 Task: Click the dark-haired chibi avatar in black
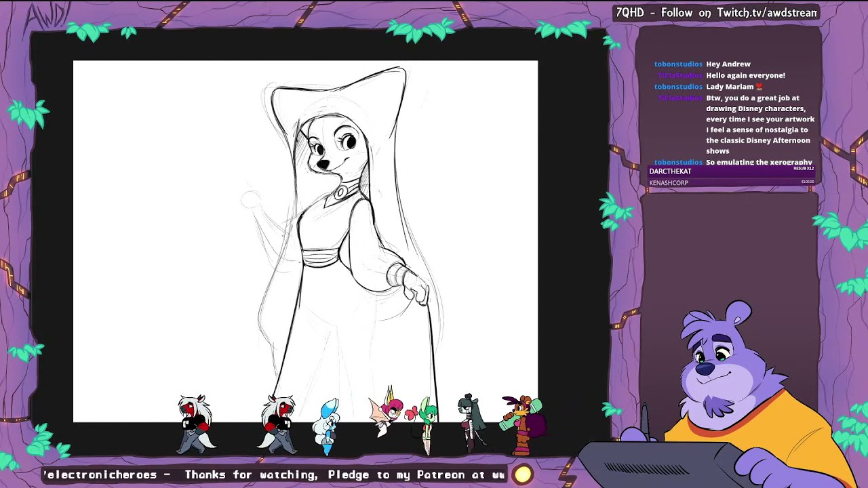click(x=471, y=422)
